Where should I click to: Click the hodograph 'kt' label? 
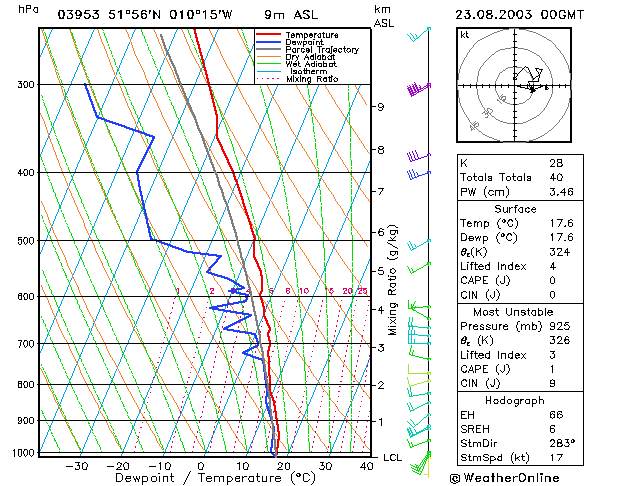[x=465, y=35]
